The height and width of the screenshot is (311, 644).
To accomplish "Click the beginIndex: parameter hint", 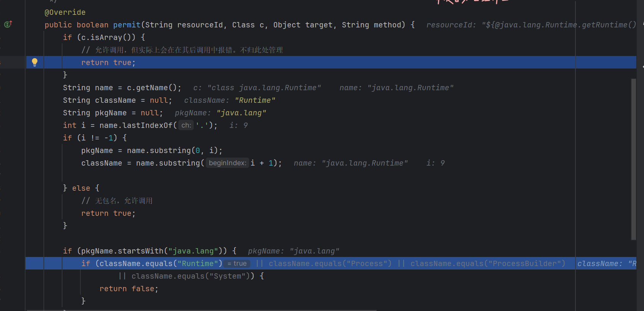I will 228,163.
